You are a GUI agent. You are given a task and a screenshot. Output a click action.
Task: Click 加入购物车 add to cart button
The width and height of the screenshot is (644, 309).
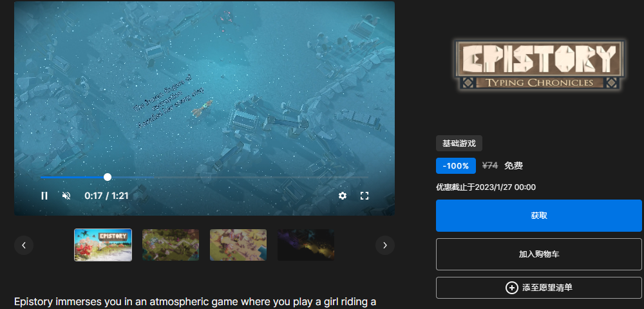click(539, 254)
